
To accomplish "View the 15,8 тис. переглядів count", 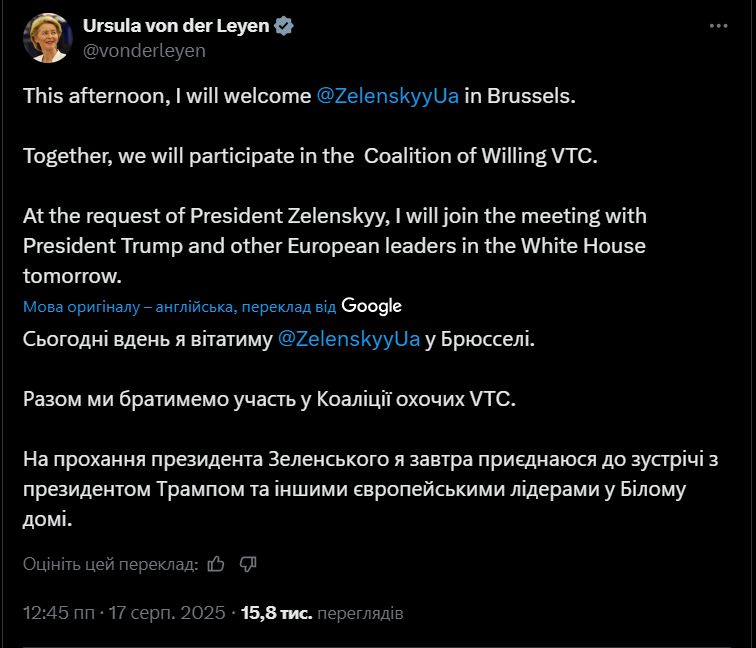I will click(x=323, y=611).
